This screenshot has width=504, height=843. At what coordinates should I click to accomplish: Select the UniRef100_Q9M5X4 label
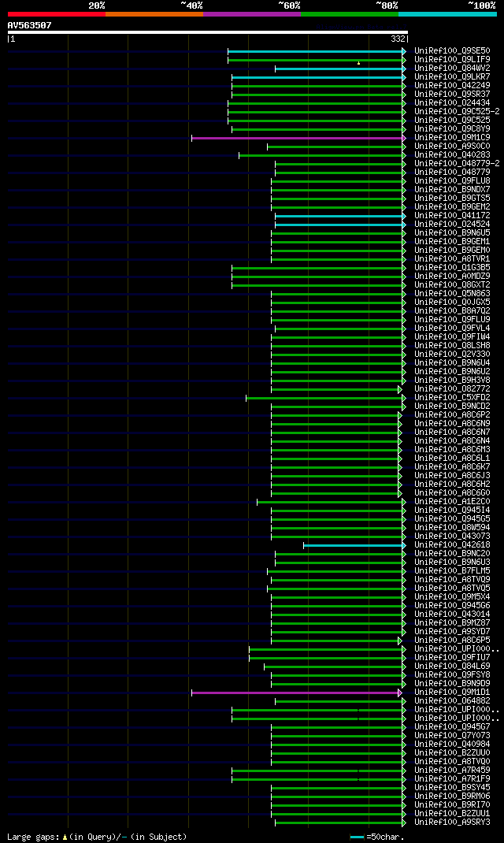[452, 597]
